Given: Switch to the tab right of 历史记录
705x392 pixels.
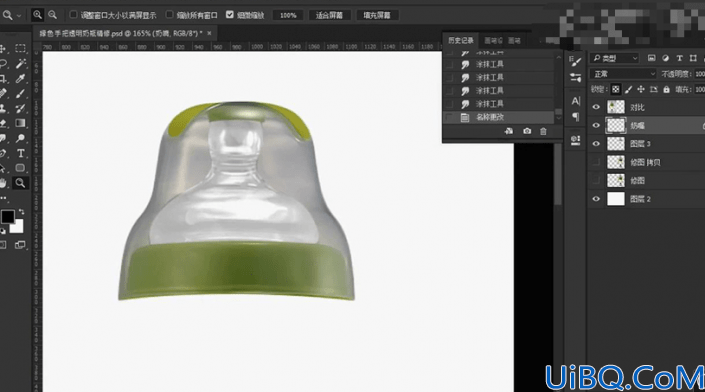Looking at the screenshot, I should 493,40.
